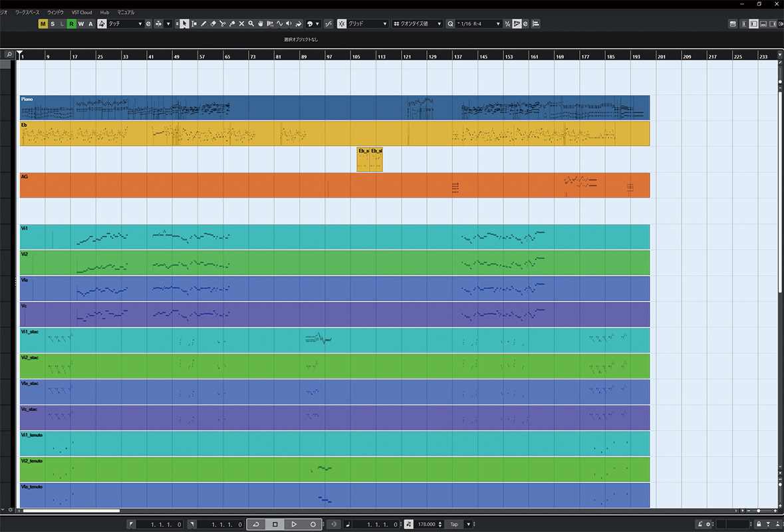The width and height of the screenshot is (784, 532).
Task: Click ruler at bar 97
Action: (329, 56)
